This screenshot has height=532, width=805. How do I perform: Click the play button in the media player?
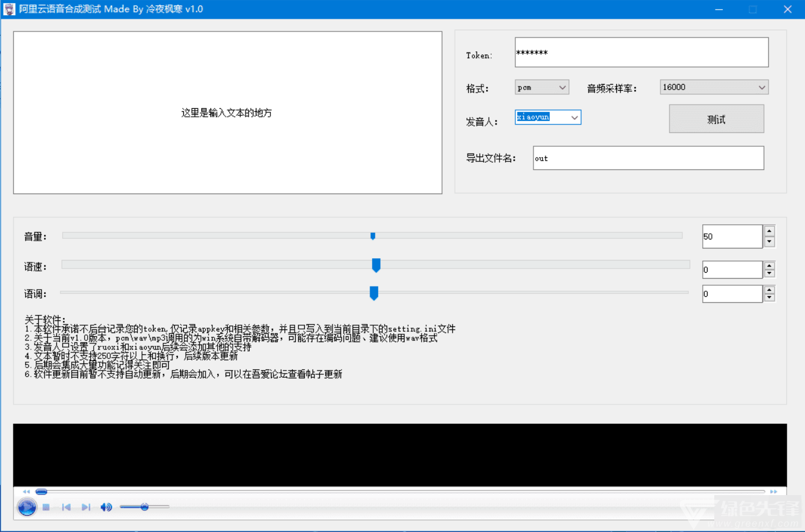pyautogui.click(x=27, y=507)
